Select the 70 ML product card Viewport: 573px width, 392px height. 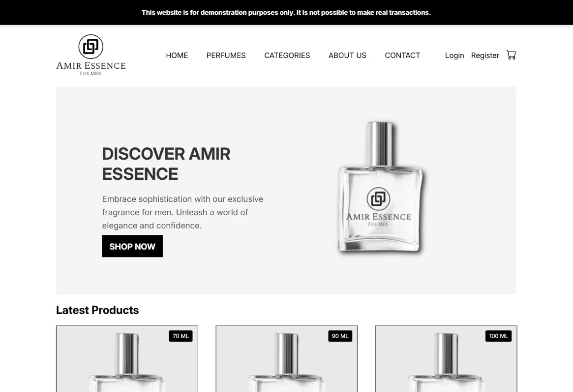pyautogui.click(x=127, y=359)
